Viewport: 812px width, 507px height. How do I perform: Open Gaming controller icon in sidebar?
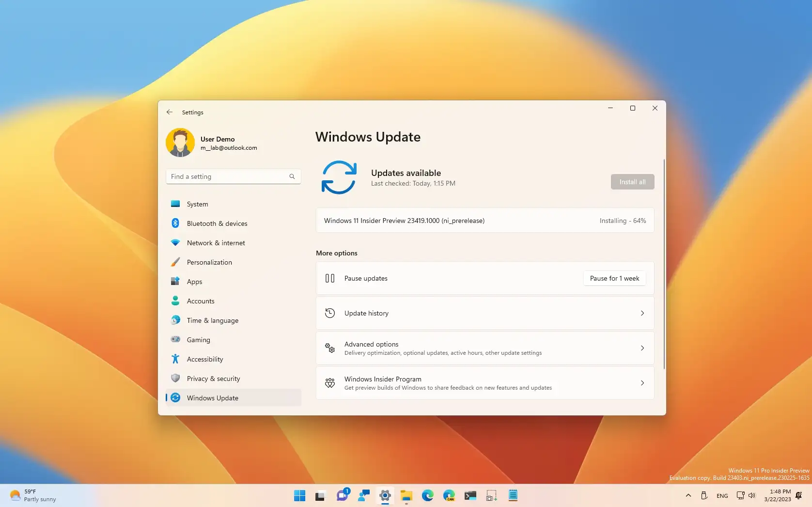pos(175,340)
